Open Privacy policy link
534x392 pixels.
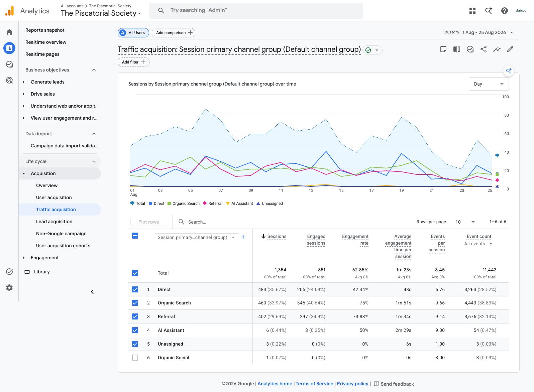coord(352,384)
